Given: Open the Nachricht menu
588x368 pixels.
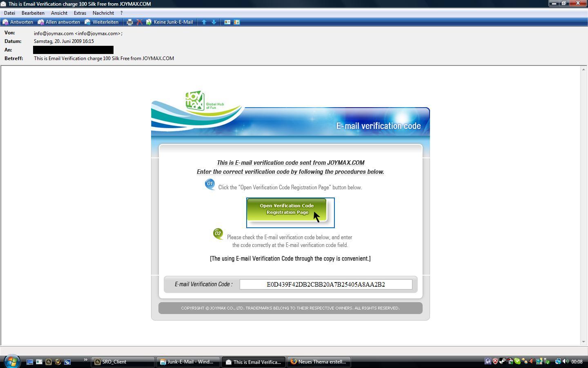Looking at the screenshot, I should click(x=103, y=13).
